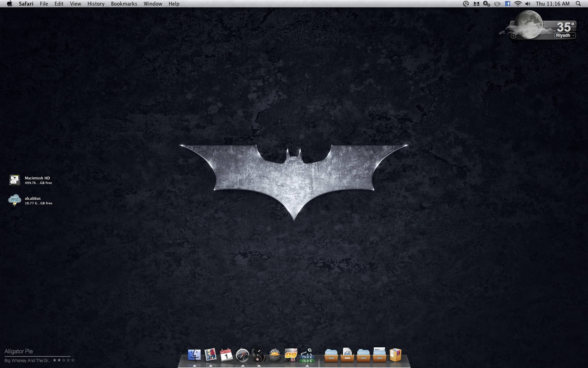Open dock folder stack with text document
The height and width of the screenshot is (368, 588).
click(x=379, y=355)
